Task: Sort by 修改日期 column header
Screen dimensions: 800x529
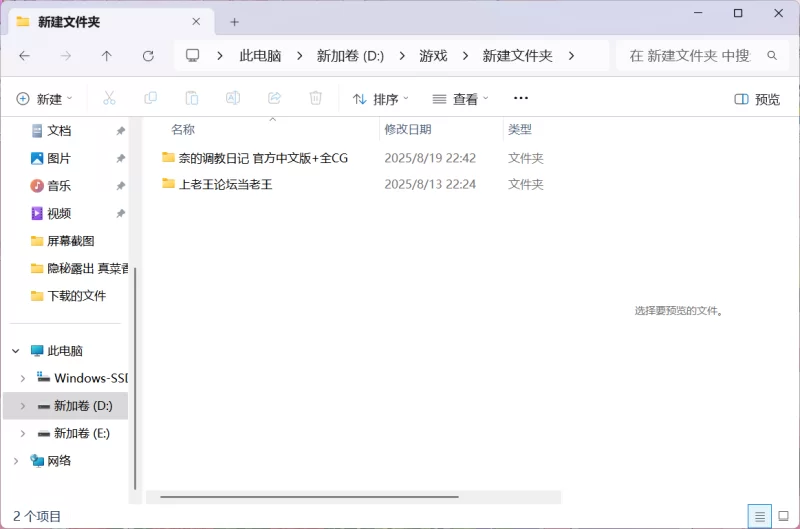Action: pos(408,130)
